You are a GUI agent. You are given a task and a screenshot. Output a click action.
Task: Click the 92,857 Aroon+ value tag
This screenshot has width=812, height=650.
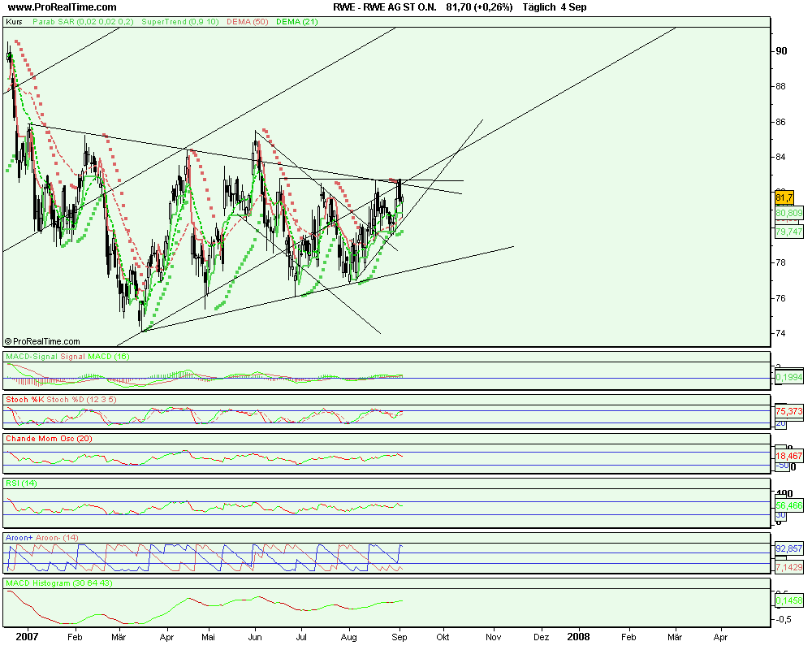[788, 549]
